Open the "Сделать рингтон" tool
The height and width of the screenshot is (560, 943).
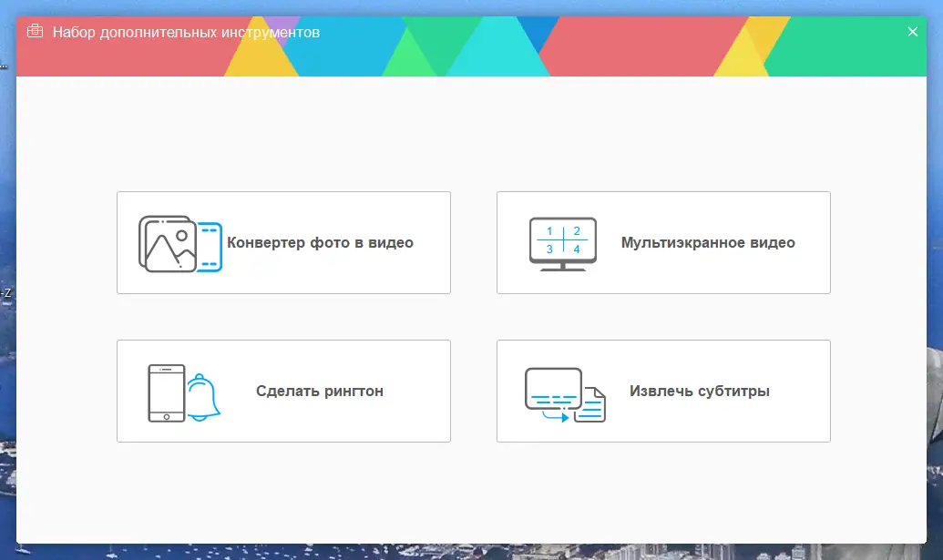point(283,391)
